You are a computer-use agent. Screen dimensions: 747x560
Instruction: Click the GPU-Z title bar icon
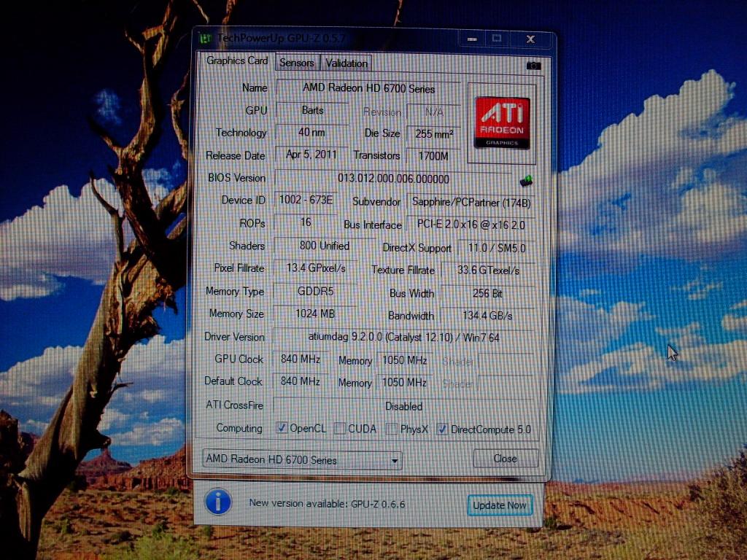[206, 38]
